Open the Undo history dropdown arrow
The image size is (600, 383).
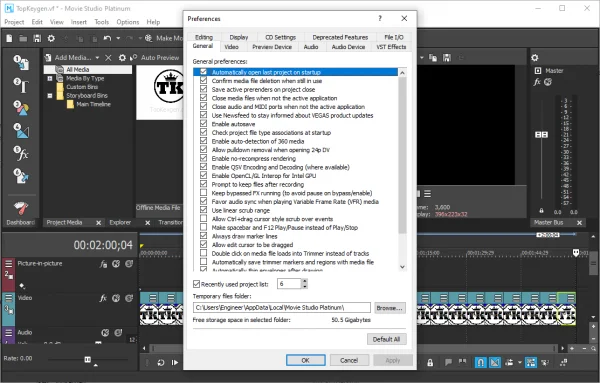(118, 38)
